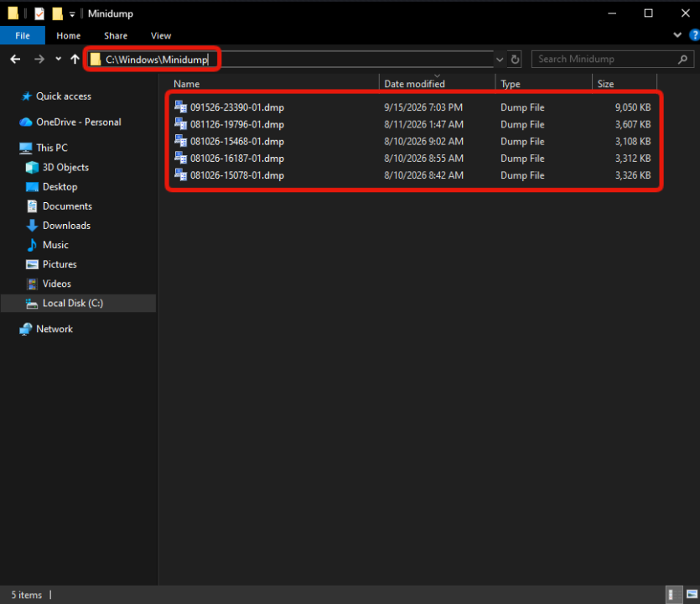Viewport: 700px width, 604px height.
Task: Select file 081026-16187-01.dmp
Action: click(x=237, y=159)
